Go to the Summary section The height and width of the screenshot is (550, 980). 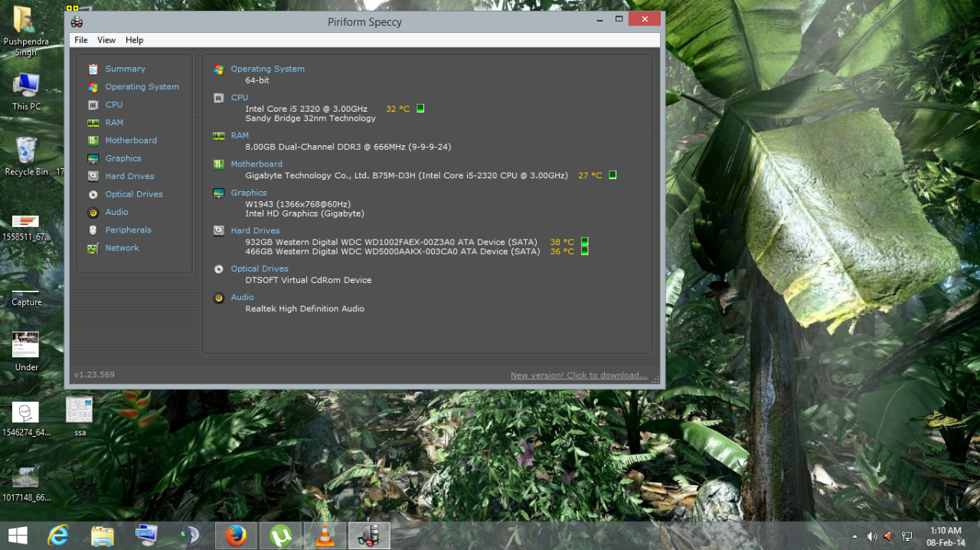125,69
